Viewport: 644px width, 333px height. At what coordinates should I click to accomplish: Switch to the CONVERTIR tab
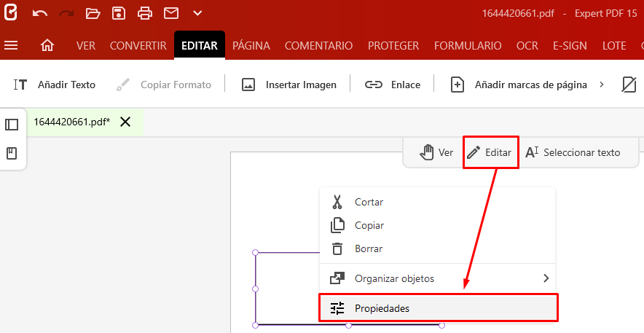pos(138,46)
